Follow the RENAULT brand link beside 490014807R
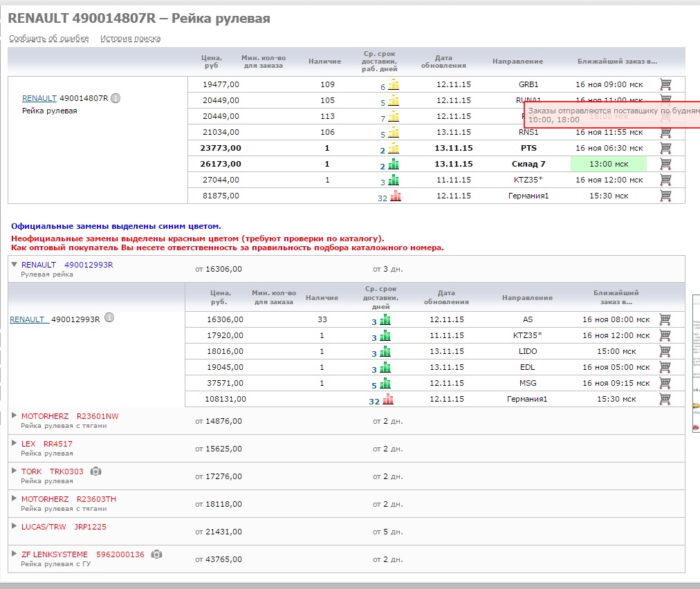Viewport: 700px width, 589px height. (x=39, y=98)
